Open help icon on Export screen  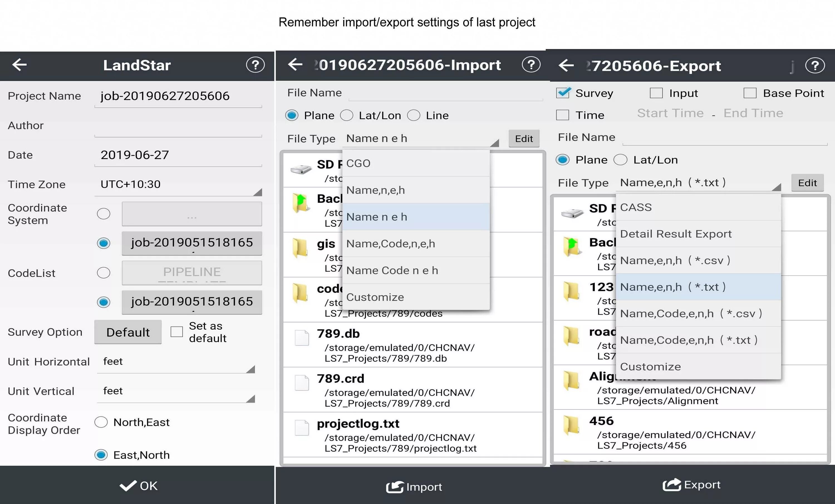(815, 65)
